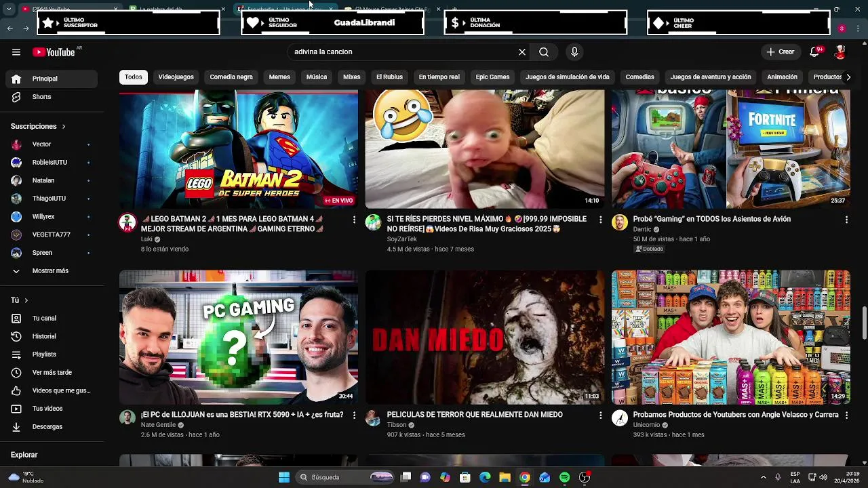Click the Windows Start button

(x=284, y=477)
